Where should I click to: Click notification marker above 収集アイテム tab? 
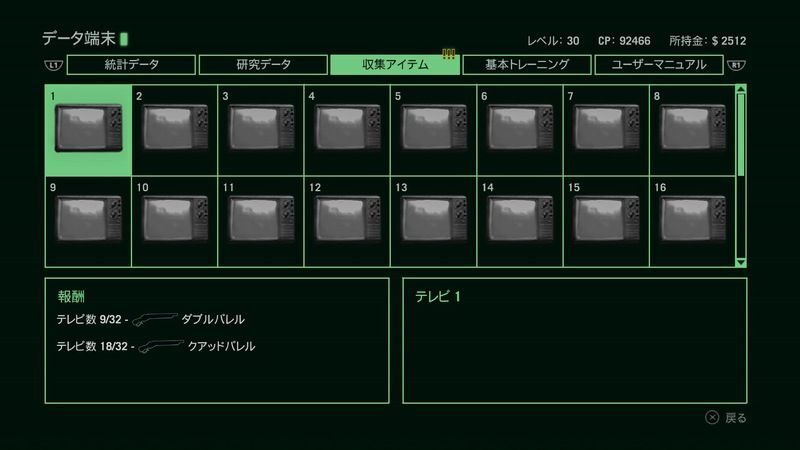coord(449,54)
